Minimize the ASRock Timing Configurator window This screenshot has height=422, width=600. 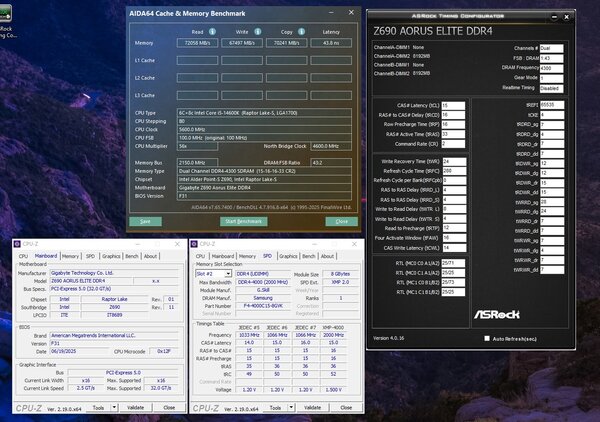click(554, 17)
